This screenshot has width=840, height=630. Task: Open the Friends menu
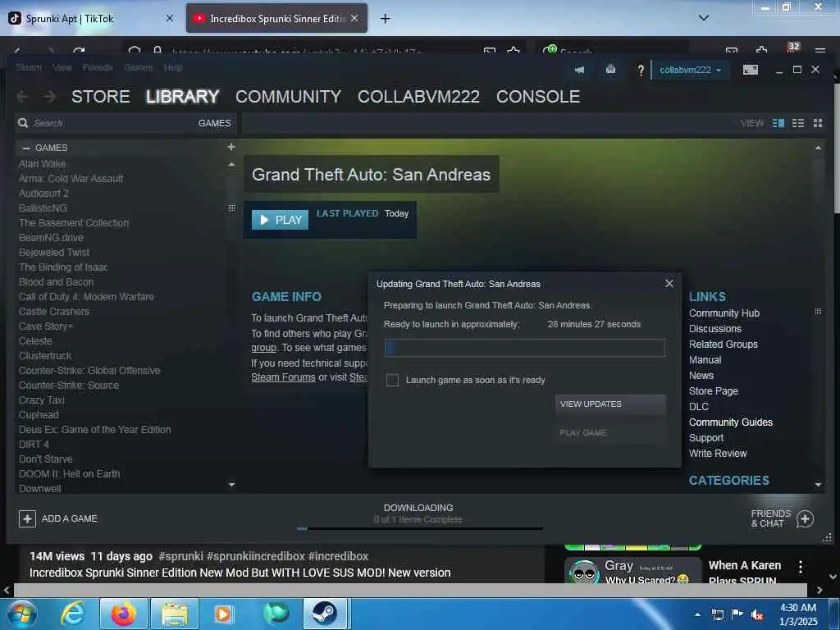point(98,67)
